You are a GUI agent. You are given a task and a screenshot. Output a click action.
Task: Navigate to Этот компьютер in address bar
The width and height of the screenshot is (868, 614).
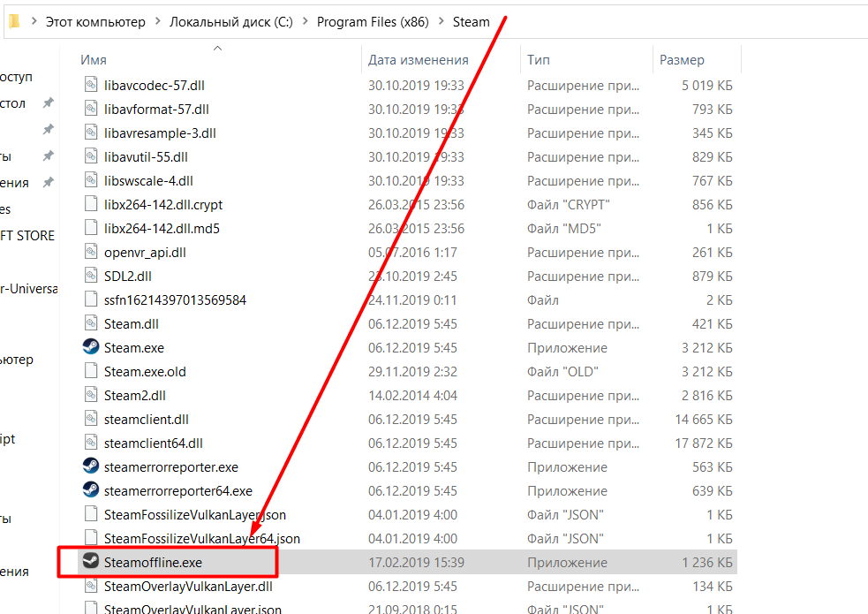pyautogui.click(x=95, y=22)
